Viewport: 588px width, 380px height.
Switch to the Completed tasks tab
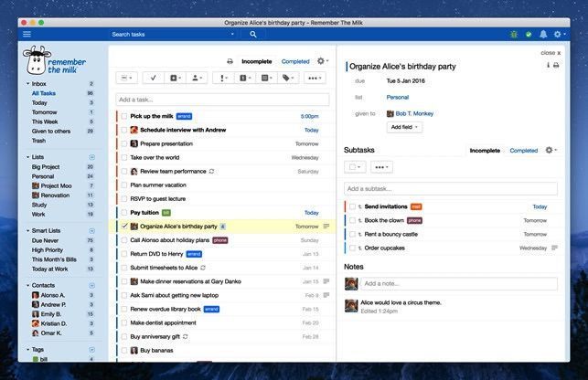295,61
